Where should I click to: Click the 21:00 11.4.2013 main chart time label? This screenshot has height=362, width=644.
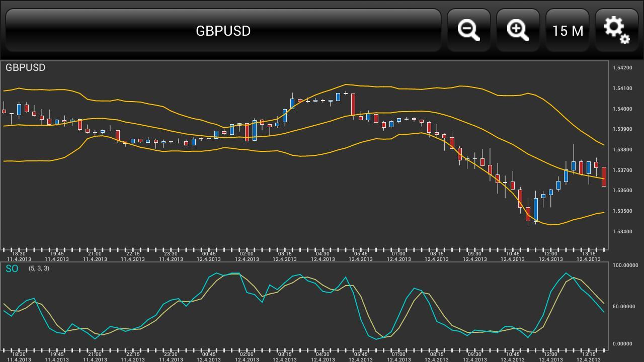tap(95, 256)
